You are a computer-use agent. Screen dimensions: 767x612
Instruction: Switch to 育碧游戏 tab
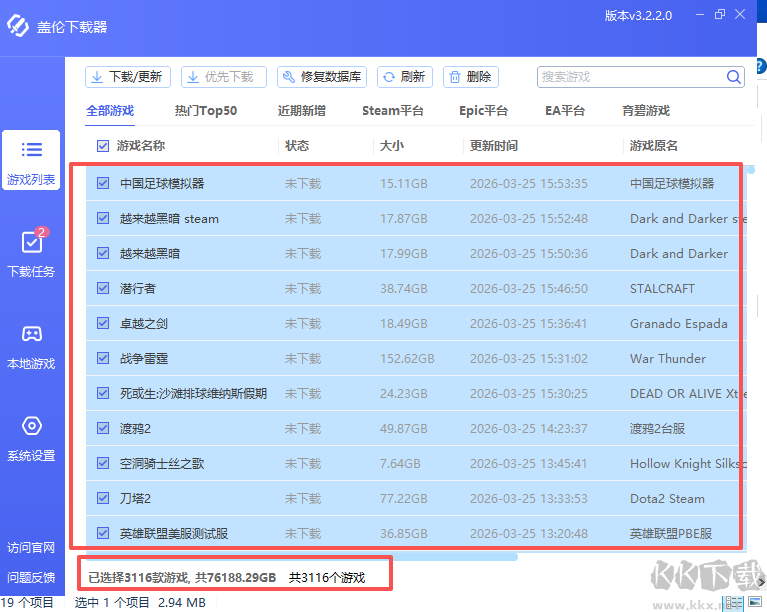click(x=646, y=111)
